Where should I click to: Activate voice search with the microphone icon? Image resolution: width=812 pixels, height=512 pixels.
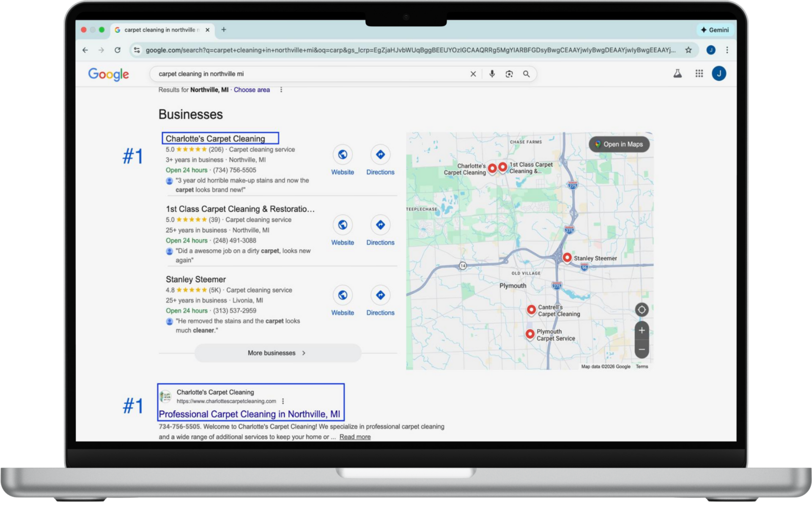(x=492, y=74)
